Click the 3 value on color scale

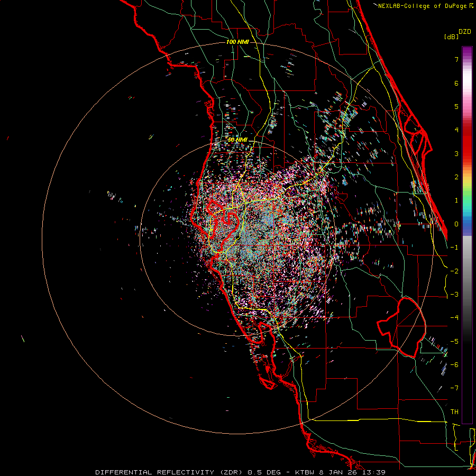(x=456, y=154)
